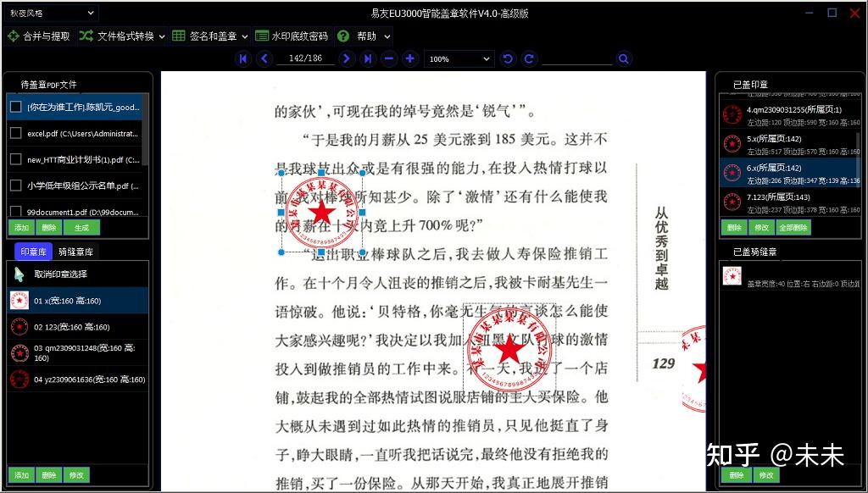Open the 水印底纹密码 menu
The width and height of the screenshot is (868, 493).
point(292,36)
